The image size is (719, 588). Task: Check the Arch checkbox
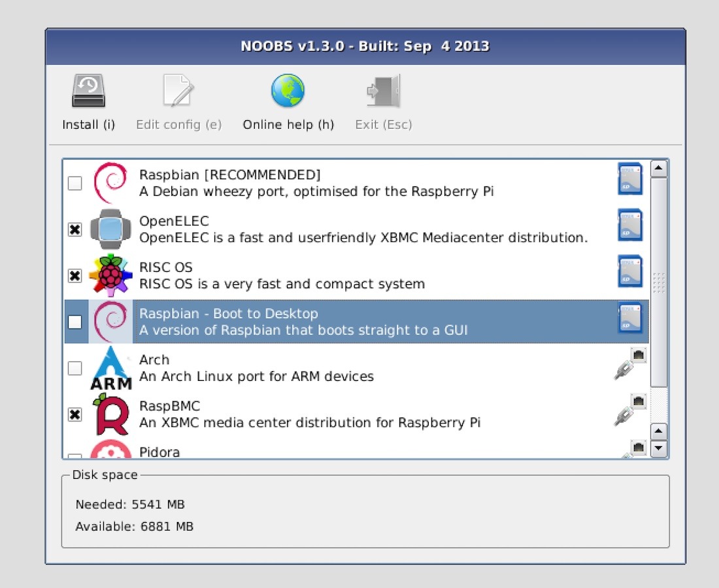click(x=75, y=368)
